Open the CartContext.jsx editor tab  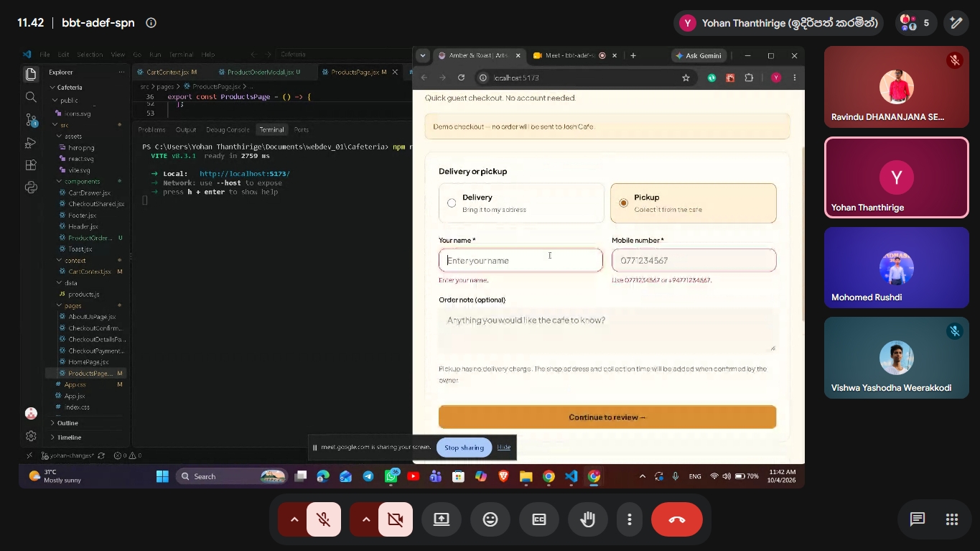tap(169, 73)
